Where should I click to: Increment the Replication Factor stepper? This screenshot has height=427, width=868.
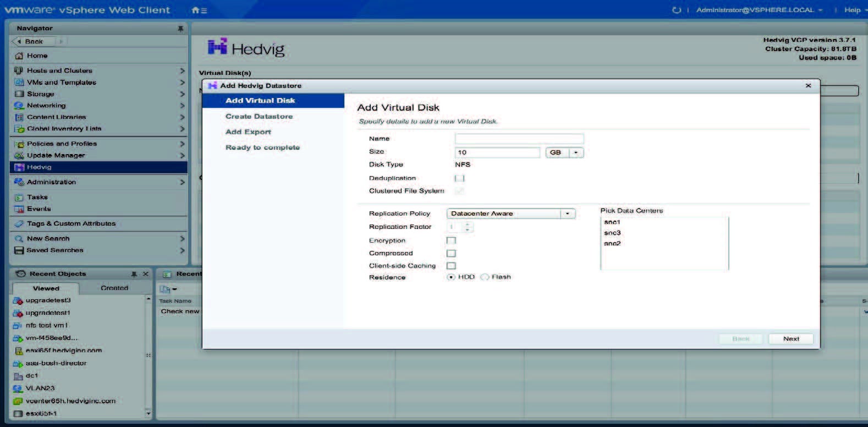pyautogui.click(x=468, y=225)
